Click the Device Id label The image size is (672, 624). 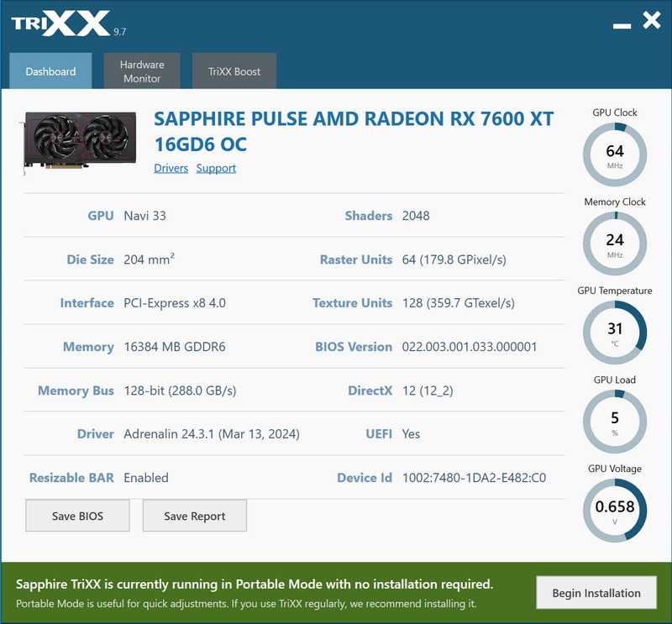pos(365,478)
